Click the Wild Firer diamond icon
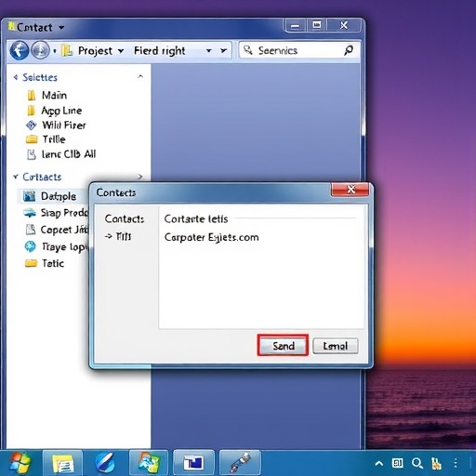 (x=31, y=126)
